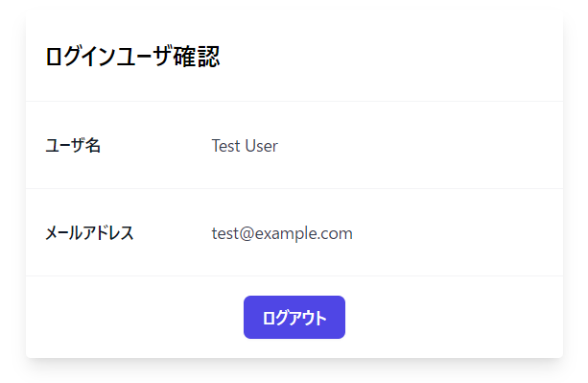Select the test@example.com email value
The height and width of the screenshot is (383, 588).
(282, 233)
